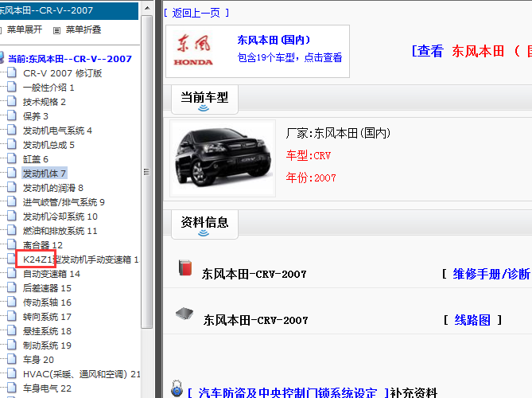Open tree item 车身 20
Image resolution: width=532 pixels, height=398 pixels.
click(38, 360)
